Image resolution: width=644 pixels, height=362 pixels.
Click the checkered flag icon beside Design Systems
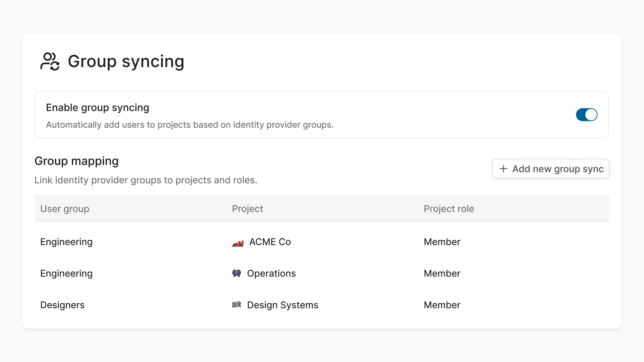[236, 305]
